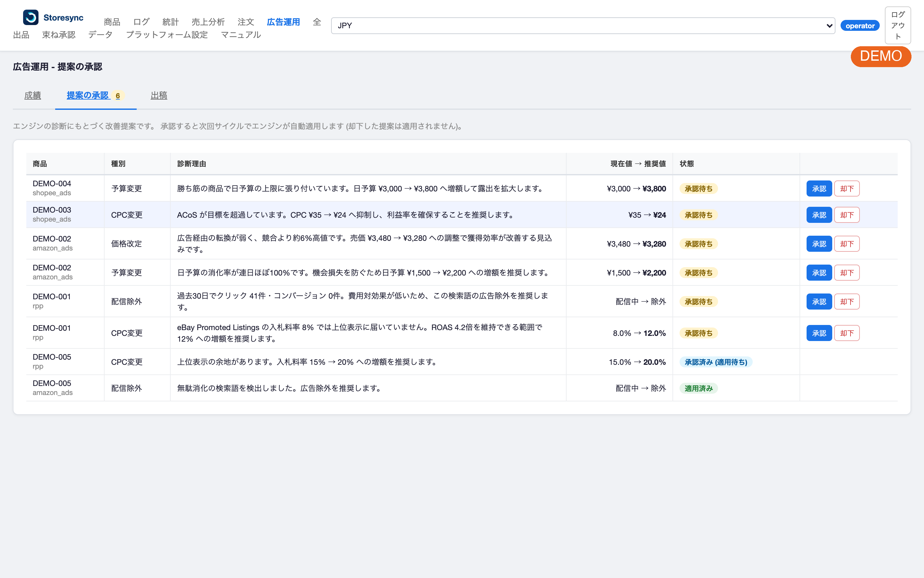Reject the DEMO-003 CPC変更 proposal
This screenshot has height=578, width=924.
pos(846,215)
